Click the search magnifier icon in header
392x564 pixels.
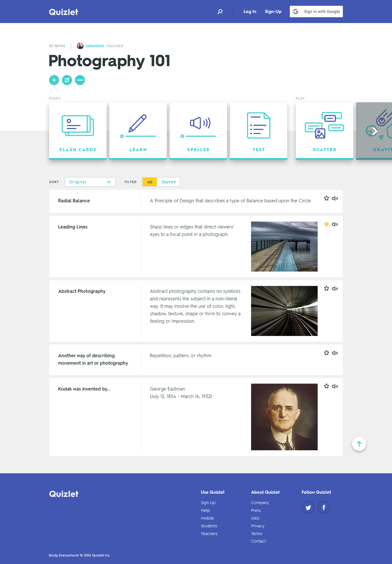220,12
